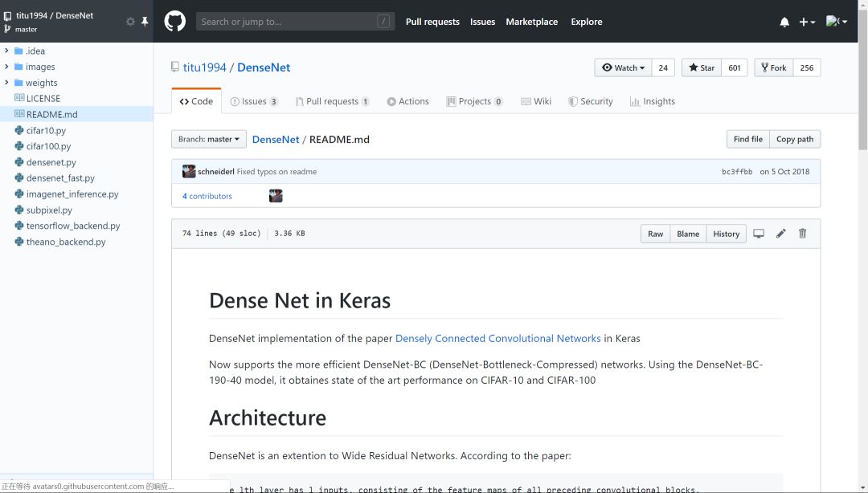Expand the weights folder

click(x=7, y=83)
